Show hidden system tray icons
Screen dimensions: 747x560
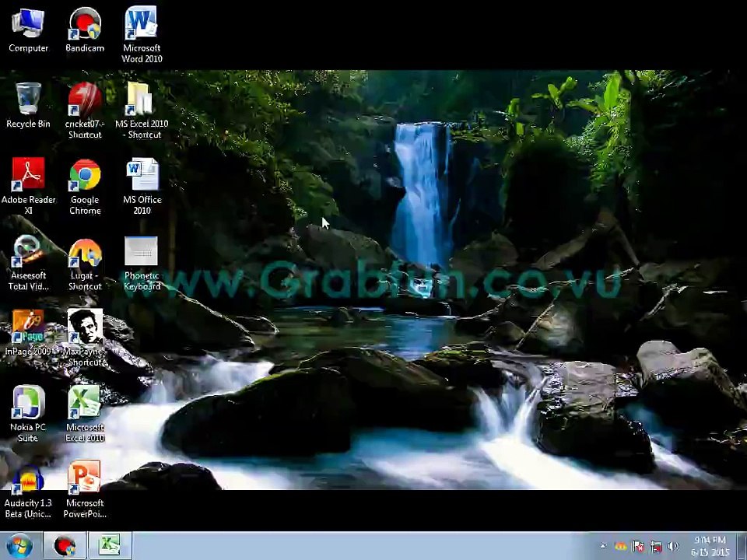(603, 546)
